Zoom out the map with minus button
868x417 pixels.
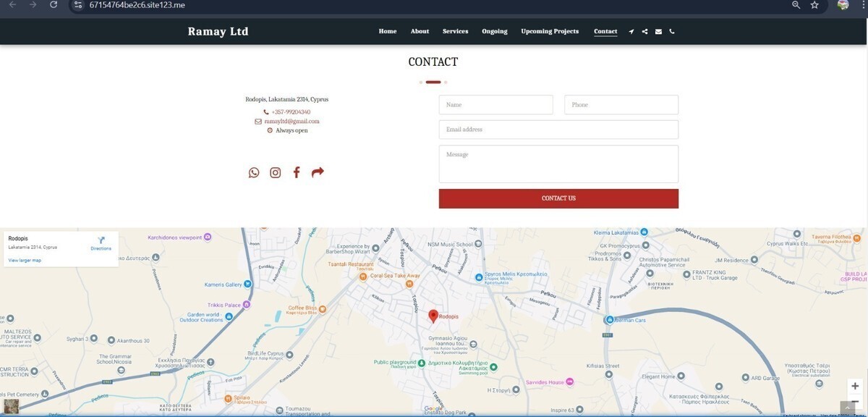point(855,400)
